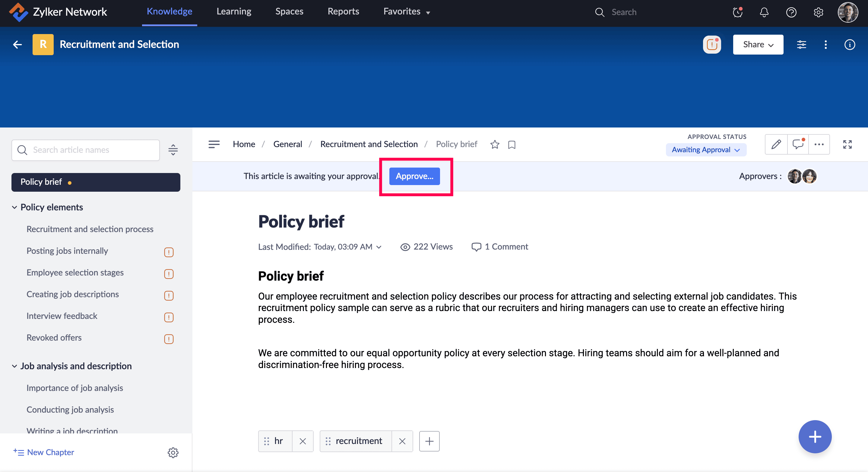
Task: Expand the Share dropdown button
Action: 758,45
